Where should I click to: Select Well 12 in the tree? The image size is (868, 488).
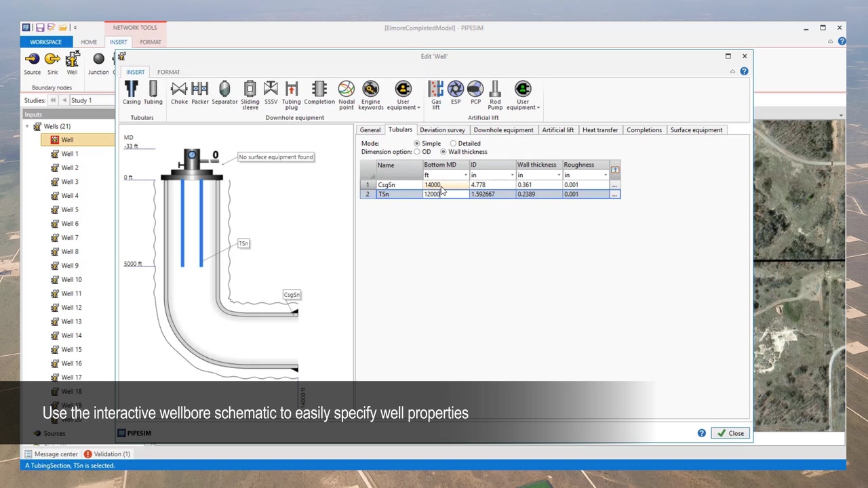click(71, 308)
